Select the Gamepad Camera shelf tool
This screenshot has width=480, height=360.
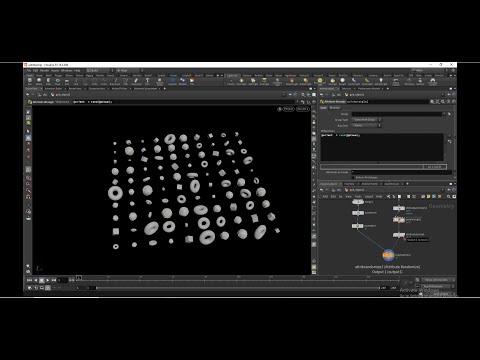(x=432, y=81)
